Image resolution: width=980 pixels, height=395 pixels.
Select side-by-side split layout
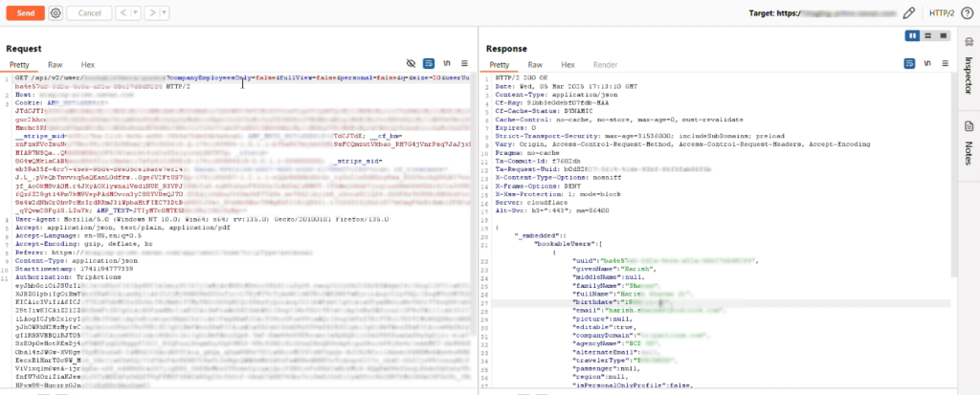(913, 35)
